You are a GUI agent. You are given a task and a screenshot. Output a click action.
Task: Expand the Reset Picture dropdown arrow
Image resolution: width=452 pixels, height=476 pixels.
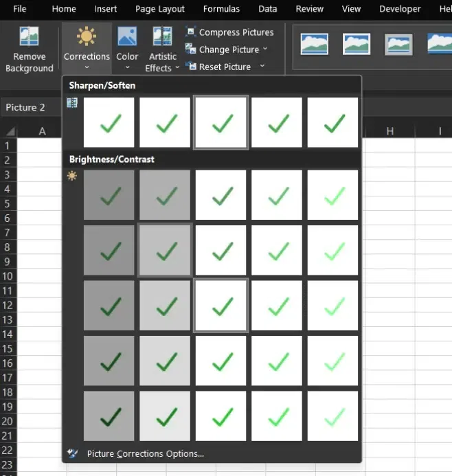click(x=262, y=66)
